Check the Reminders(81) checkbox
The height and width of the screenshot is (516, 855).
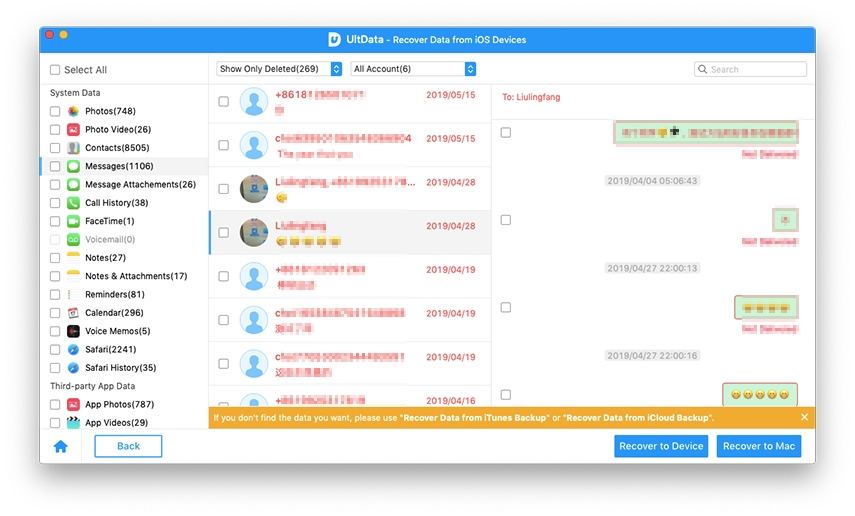55,295
